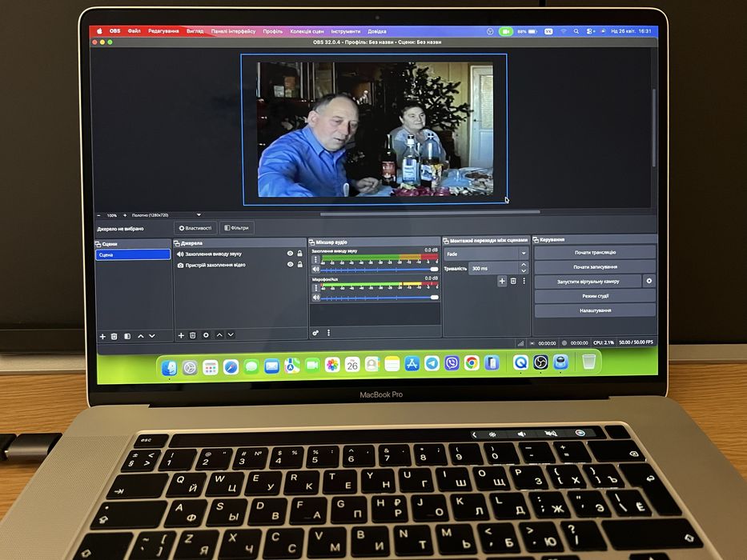Open source properties gear icon in Джерела
The width and height of the screenshot is (747, 560).
coord(206,335)
